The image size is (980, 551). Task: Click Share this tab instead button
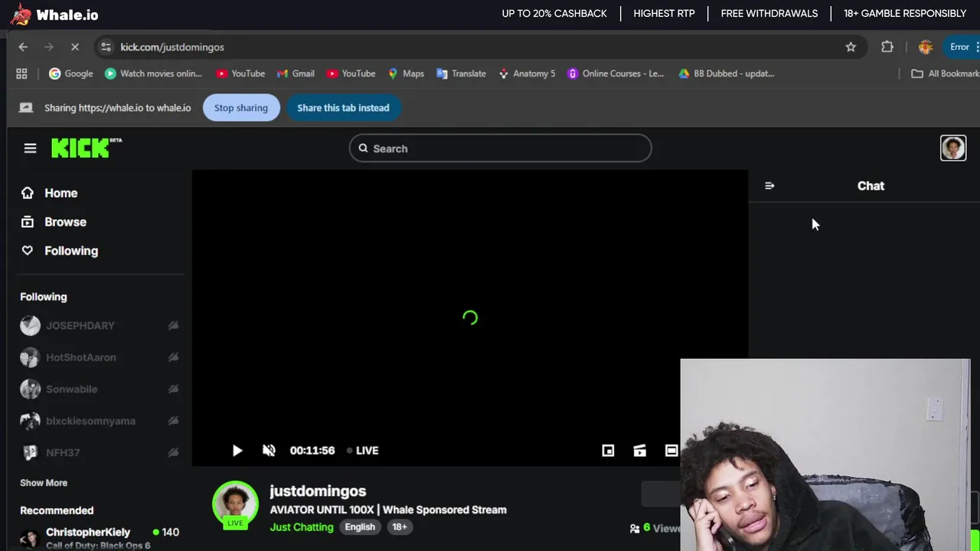(343, 108)
